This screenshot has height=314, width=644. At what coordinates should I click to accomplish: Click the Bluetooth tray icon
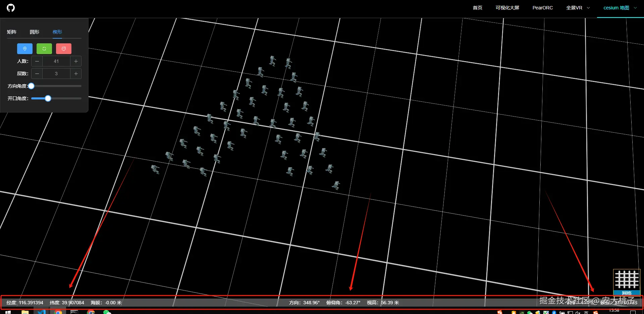click(x=554, y=313)
